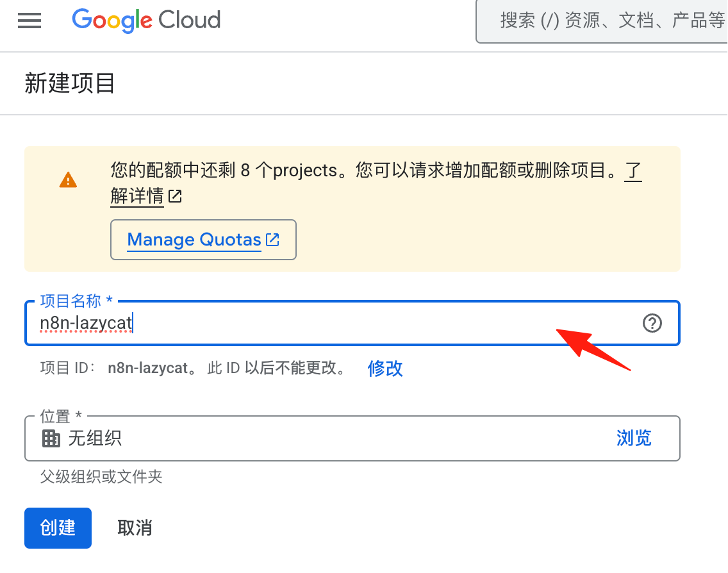Click the Google Cloud logo
728x573 pixels.
pos(146,21)
